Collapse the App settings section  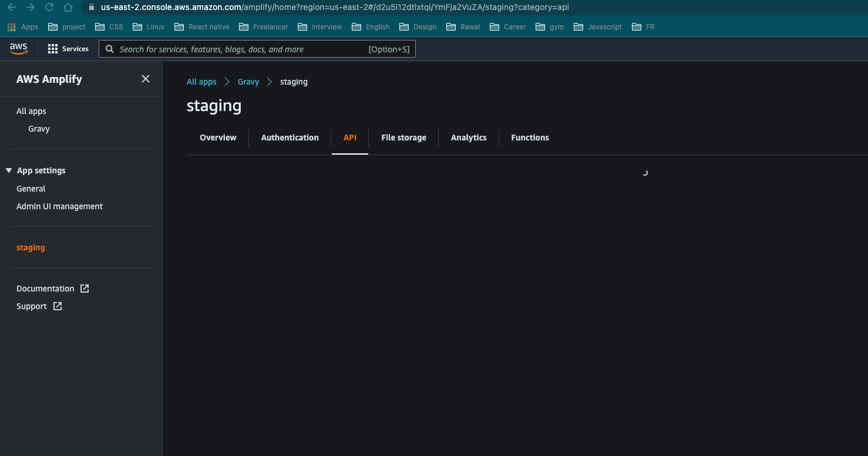click(8, 170)
